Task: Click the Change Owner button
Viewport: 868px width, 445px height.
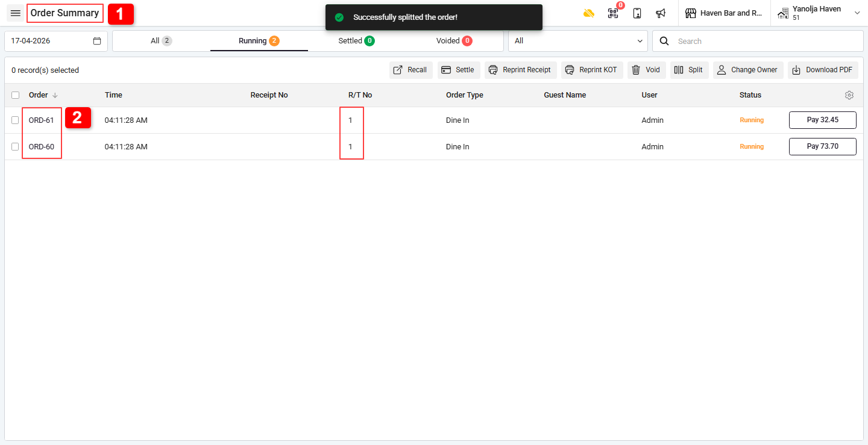Action: point(748,70)
